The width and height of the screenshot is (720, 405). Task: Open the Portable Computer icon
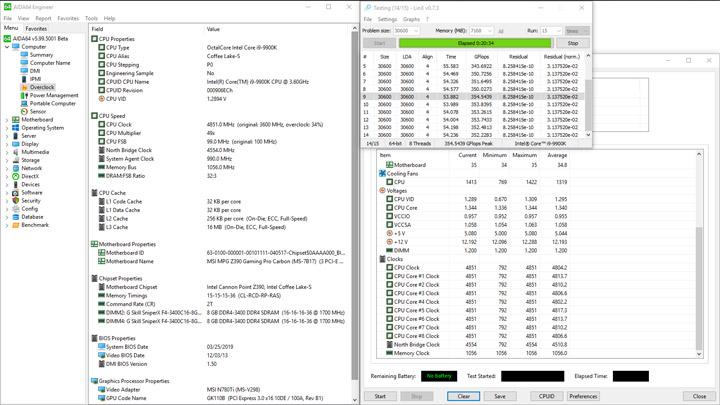[x=24, y=103]
